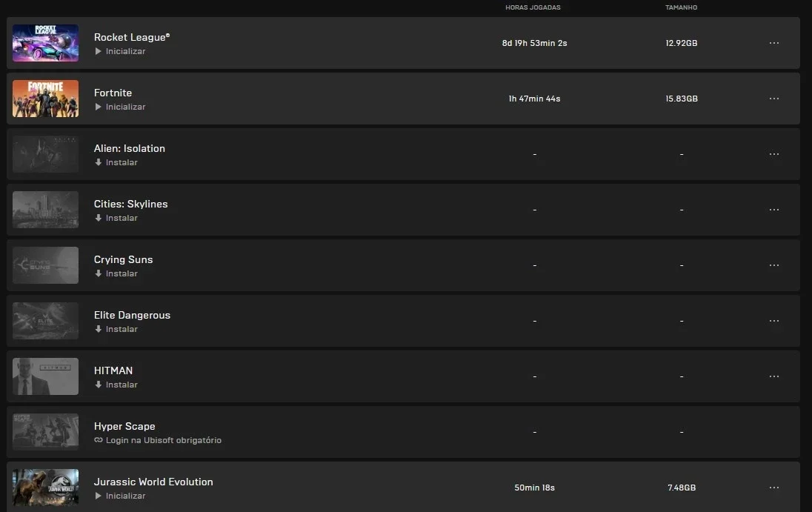Install Crying Suns via Instalar
The image size is (812, 512).
[116, 273]
